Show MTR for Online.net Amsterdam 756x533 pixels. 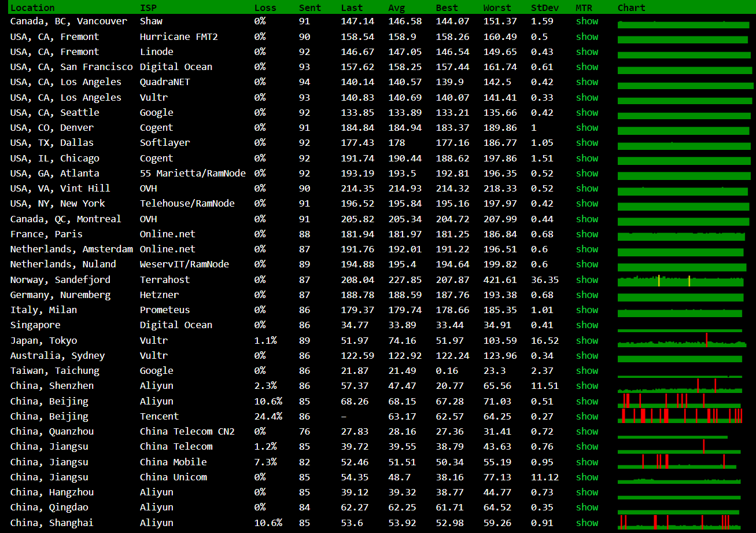click(587, 249)
